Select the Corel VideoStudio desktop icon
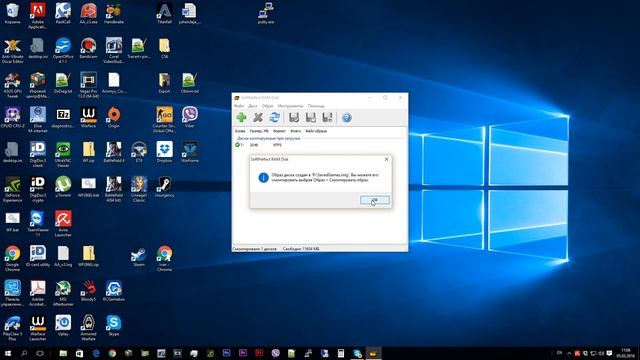This screenshot has width=640, height=360. click(113, 51)
